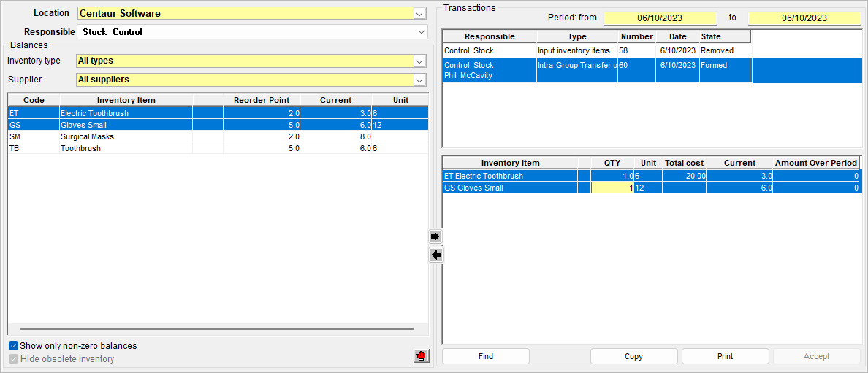Click the Period to date field
868x373 pixels.
point(804,18)
